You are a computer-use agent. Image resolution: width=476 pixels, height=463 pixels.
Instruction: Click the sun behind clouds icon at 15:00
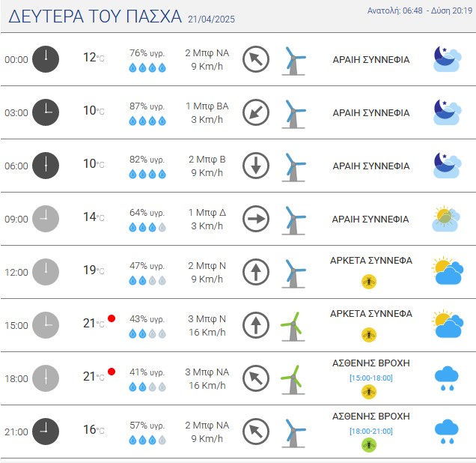[448, 324]
